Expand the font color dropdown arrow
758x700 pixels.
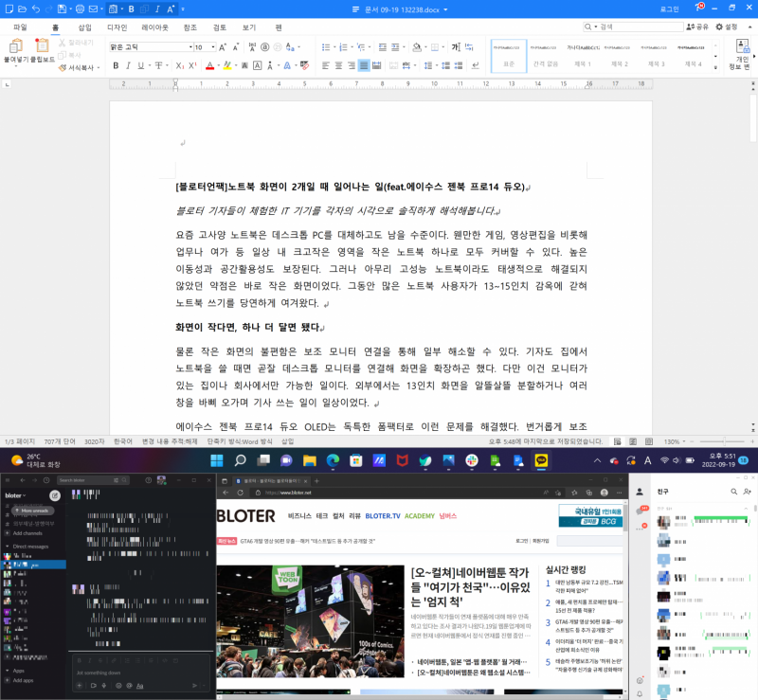[219, 65]
